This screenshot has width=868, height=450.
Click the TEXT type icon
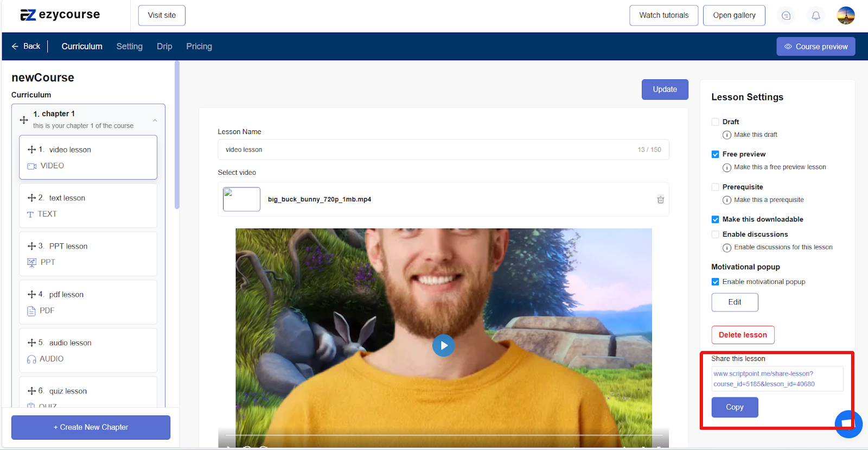30,214
